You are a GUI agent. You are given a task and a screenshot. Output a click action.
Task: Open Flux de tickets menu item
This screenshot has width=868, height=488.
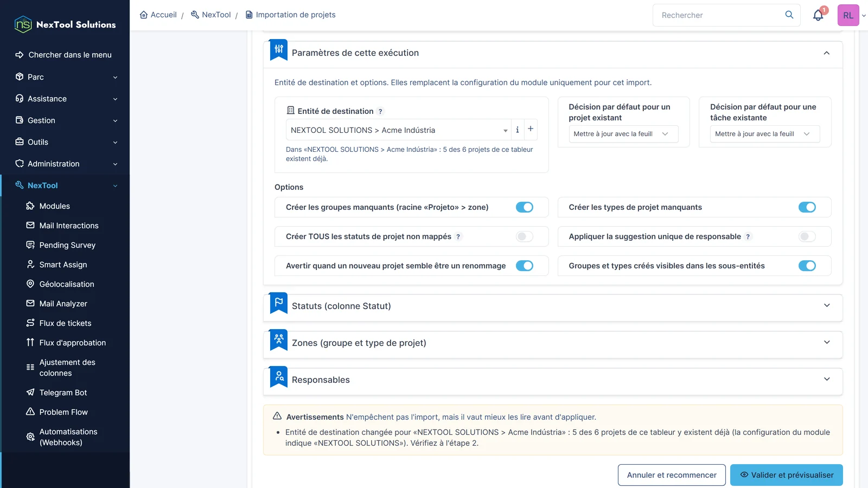pos(65,323)
